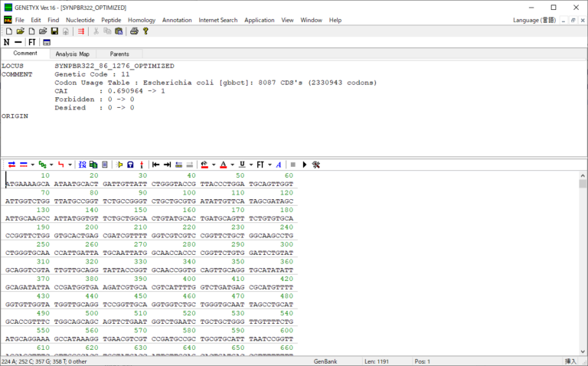Open help with the yellow question mark icon

click(x=145, y=31)
